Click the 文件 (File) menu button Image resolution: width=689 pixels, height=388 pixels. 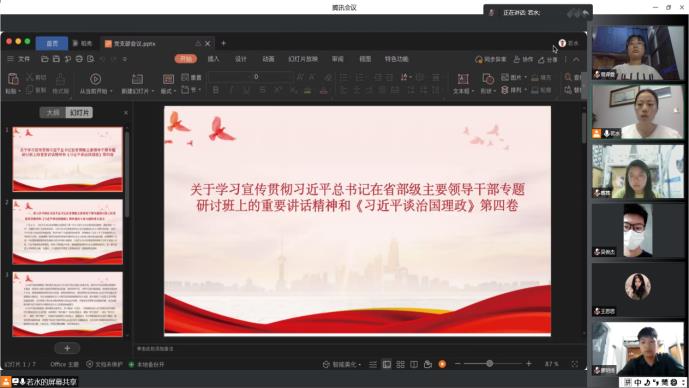[x=19, y=59]
